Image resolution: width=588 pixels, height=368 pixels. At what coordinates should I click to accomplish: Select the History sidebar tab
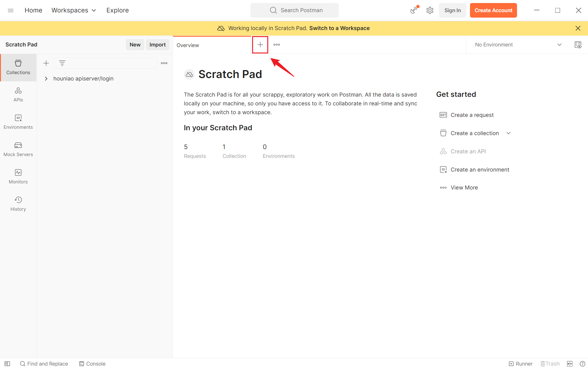tap(18, 204)
